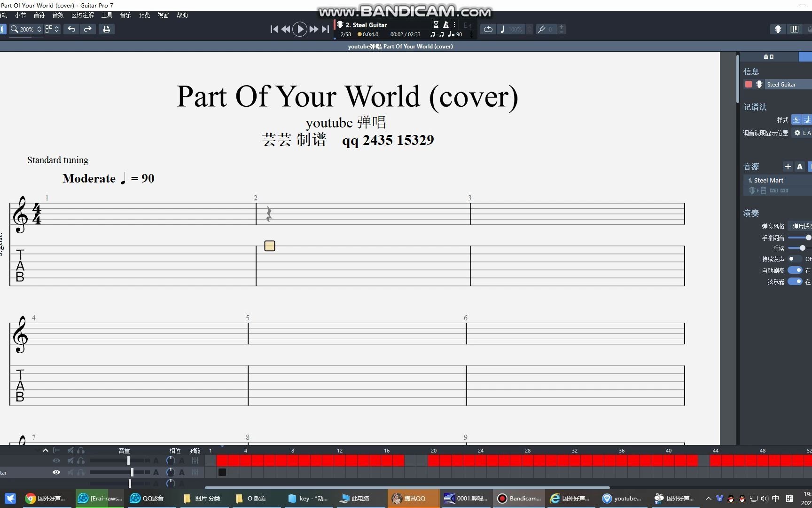Switch to the 曲目 tab in the inspector

(769, 57)
